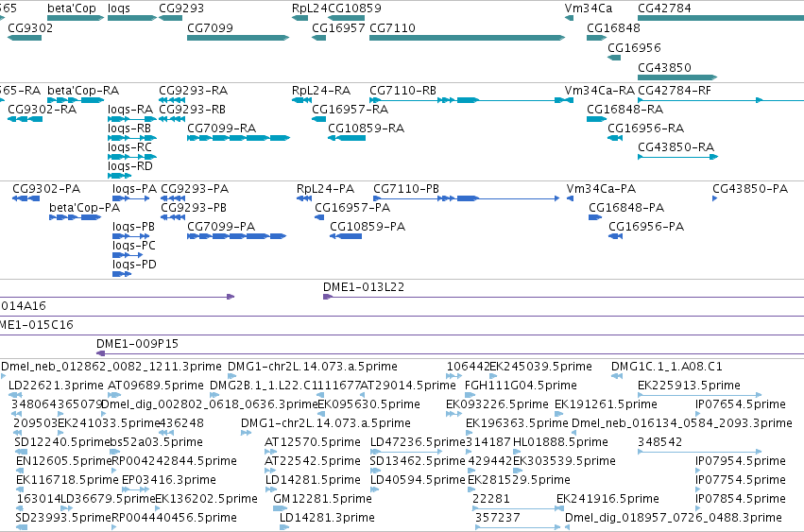Select the HL01888.5prime EST label

pos(560,442)
